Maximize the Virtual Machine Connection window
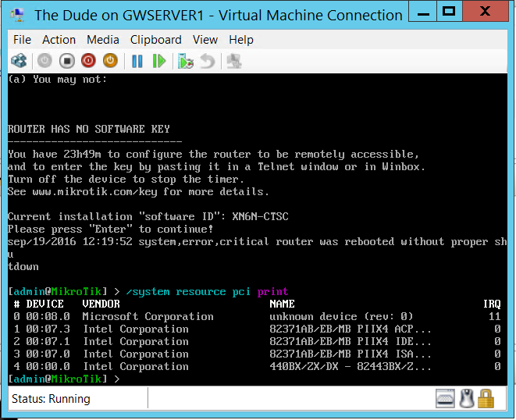The image size is (516, 420). (x=449, y=12)
